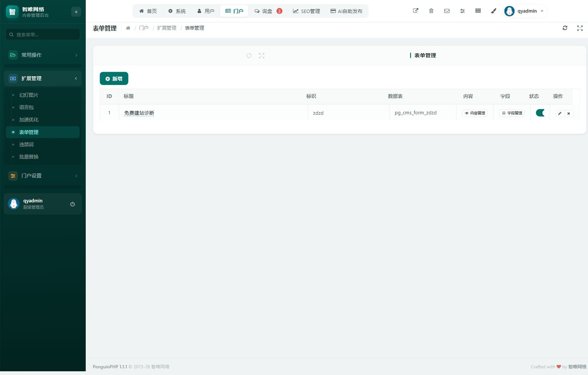
Task: Delete the 免费建站诊断 form row
Action: pos(569,113)
